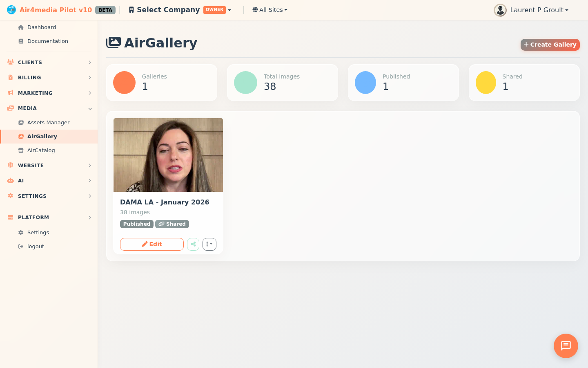Expand the Settings section in the sidebar

[33, 196]
